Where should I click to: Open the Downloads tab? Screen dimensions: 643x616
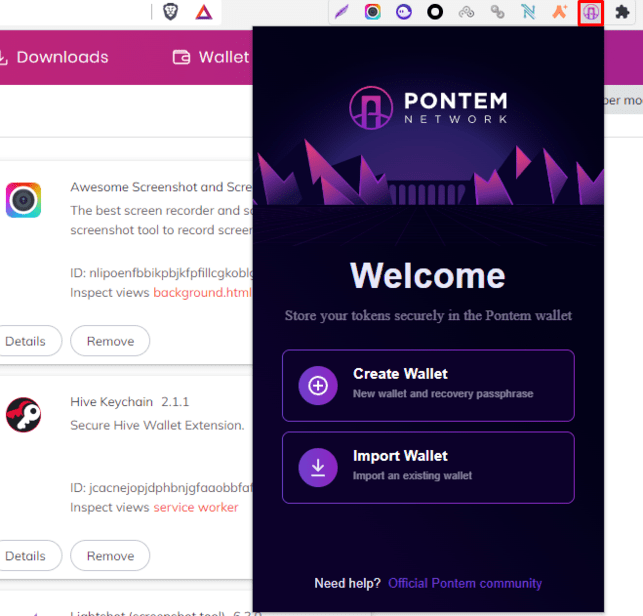coord(62,57)
